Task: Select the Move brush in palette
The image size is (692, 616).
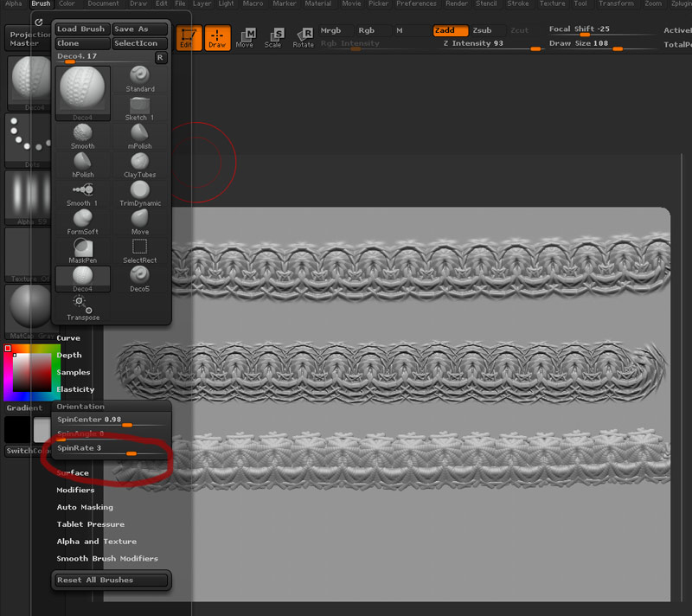Action: click(x=139, y=222)
